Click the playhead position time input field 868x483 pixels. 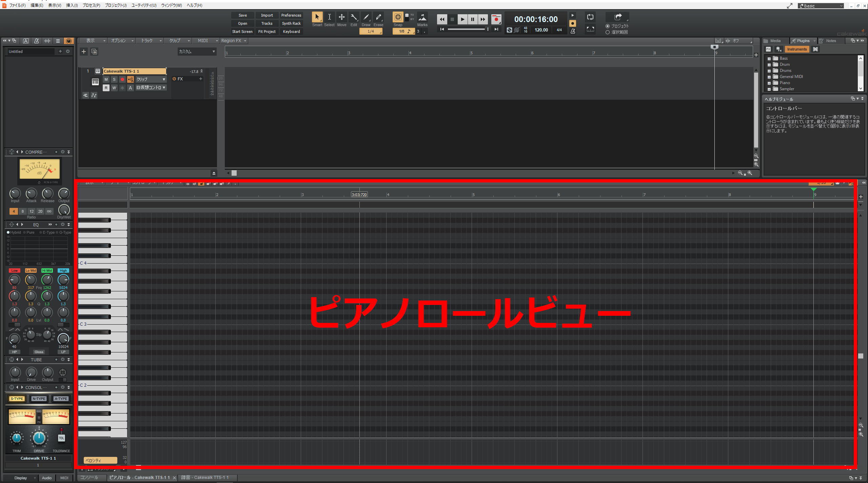(x=536, y=19)
